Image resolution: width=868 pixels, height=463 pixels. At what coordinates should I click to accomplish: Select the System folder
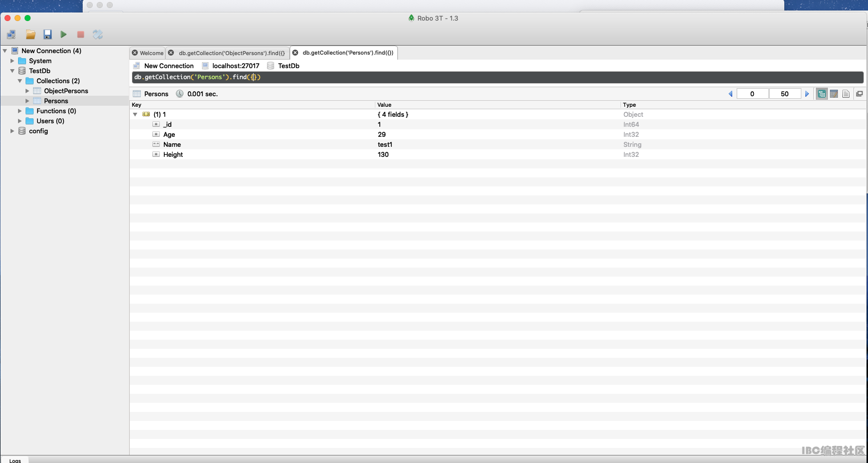(40, 61)
